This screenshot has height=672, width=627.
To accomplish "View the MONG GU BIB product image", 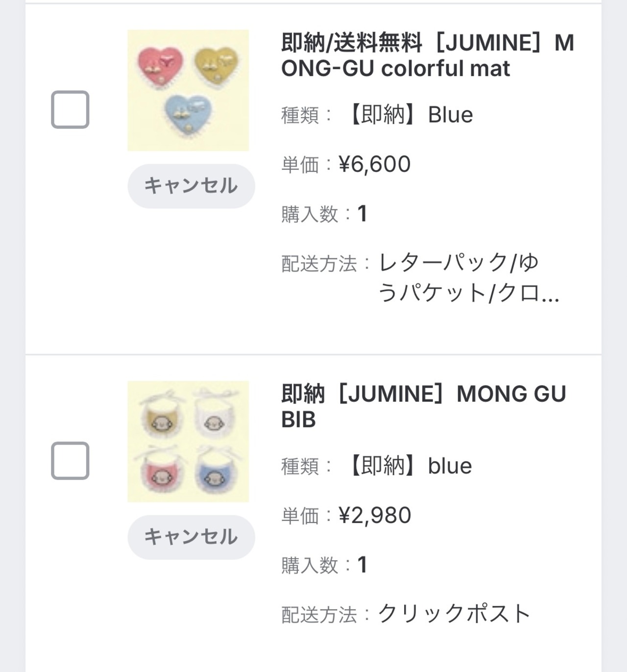I will pyautogui.click(x=188, y=441).
